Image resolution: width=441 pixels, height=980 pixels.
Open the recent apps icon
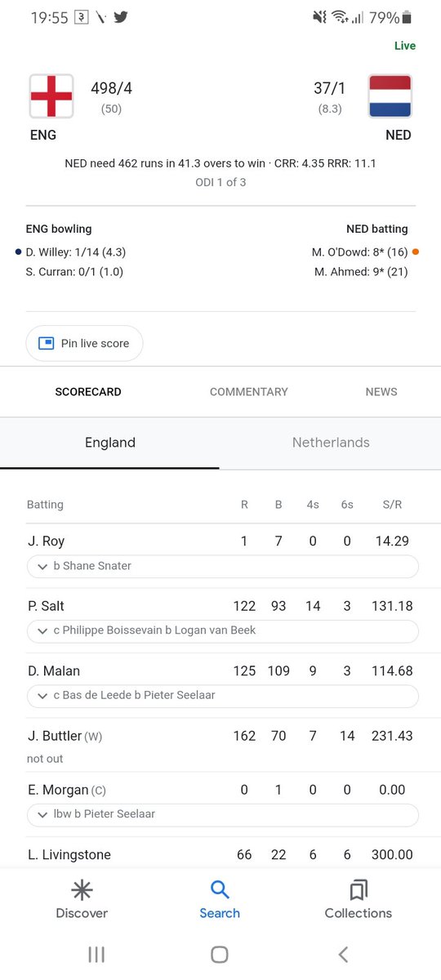tap(96, 954)
